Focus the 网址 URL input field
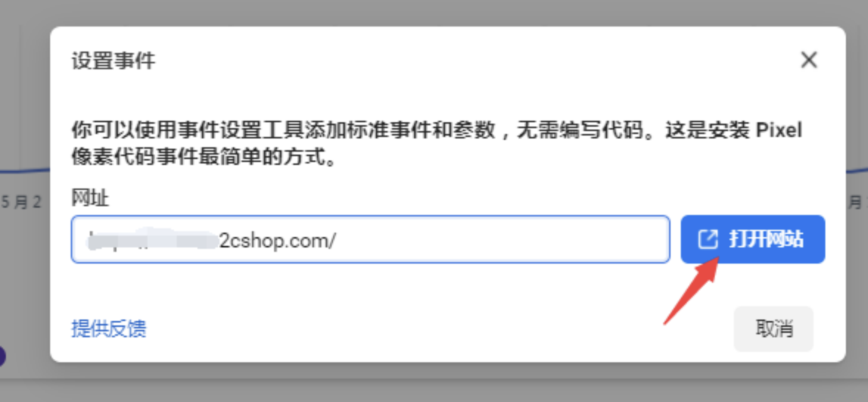This screenshot has height=402, width=868. (370, 239)
